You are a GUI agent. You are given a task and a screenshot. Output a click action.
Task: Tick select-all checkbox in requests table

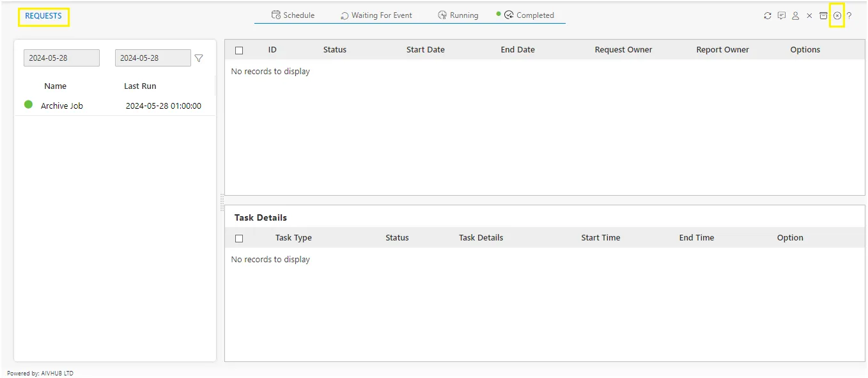[239, 51]
